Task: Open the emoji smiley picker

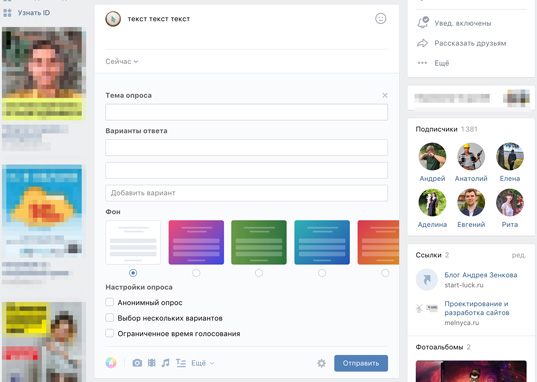Action: 380,19
